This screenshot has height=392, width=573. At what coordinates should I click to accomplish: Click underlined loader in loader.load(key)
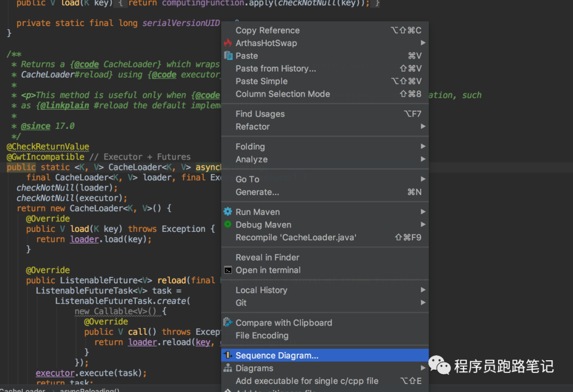(84, 239)
